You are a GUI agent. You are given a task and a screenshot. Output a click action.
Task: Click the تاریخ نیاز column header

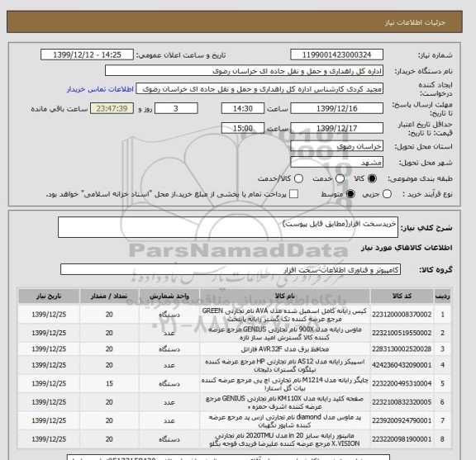[x=49, y=296]
